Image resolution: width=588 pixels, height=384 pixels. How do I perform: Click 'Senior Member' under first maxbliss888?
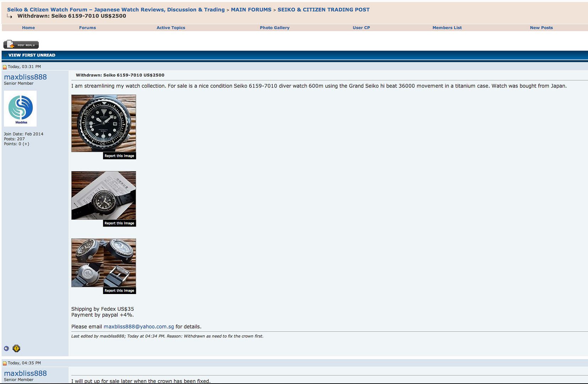[18, 83]
